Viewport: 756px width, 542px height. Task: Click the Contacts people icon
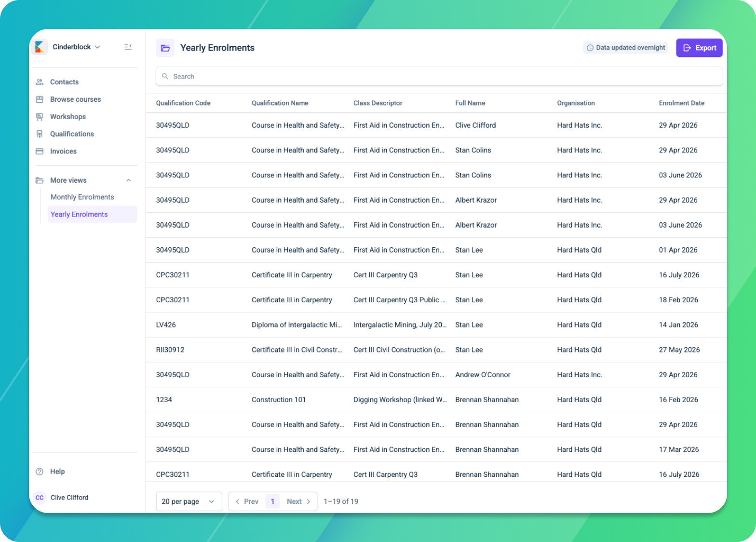(x=40, y=82)
